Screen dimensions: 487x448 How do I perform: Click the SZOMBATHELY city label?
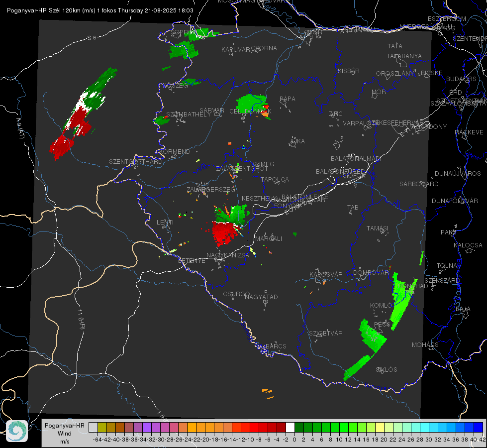pos(188,114)
